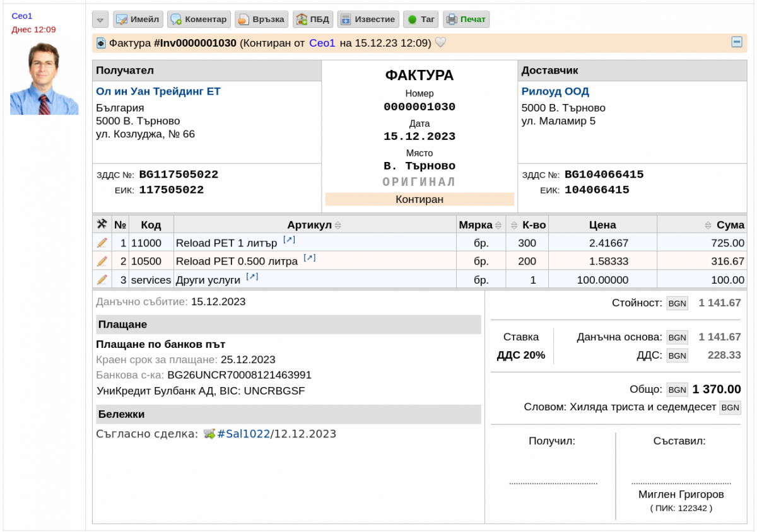Open the Ол ин Уан Трейдинг ЕТ recipient link
The width and height of the screenshot is (757, 532).
point(158,91)
